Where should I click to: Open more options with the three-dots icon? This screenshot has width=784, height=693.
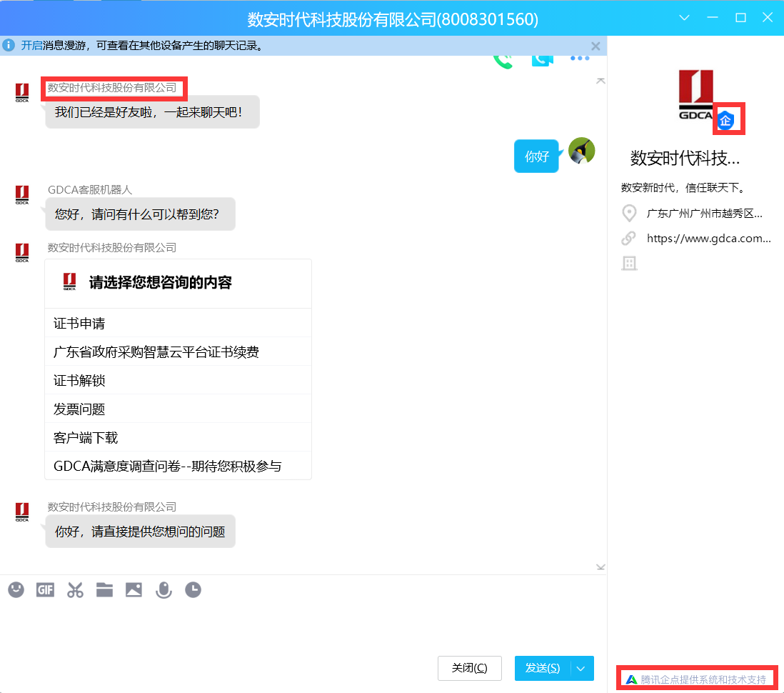(580, 58)
